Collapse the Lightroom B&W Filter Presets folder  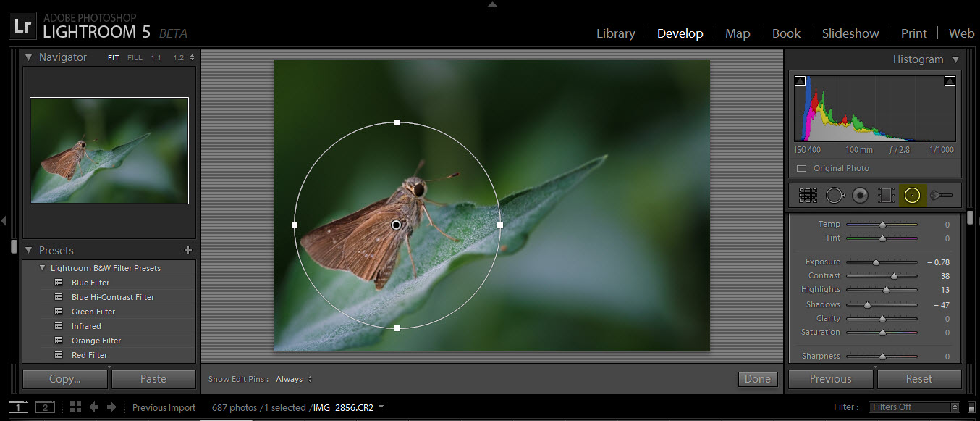pos(42,268)
